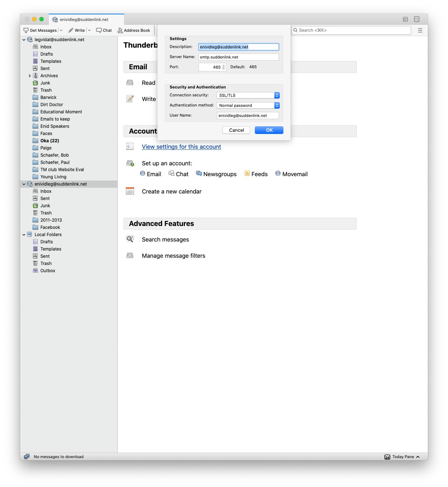The image size is (448, 487).
Task: Click the Write message toolbar button
Action: pos(77,30)
